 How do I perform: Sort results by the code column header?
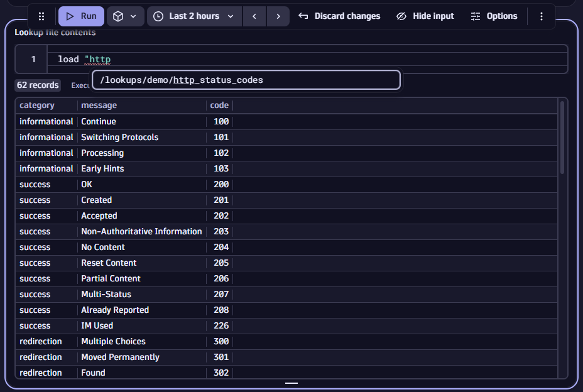click(219, 105)
